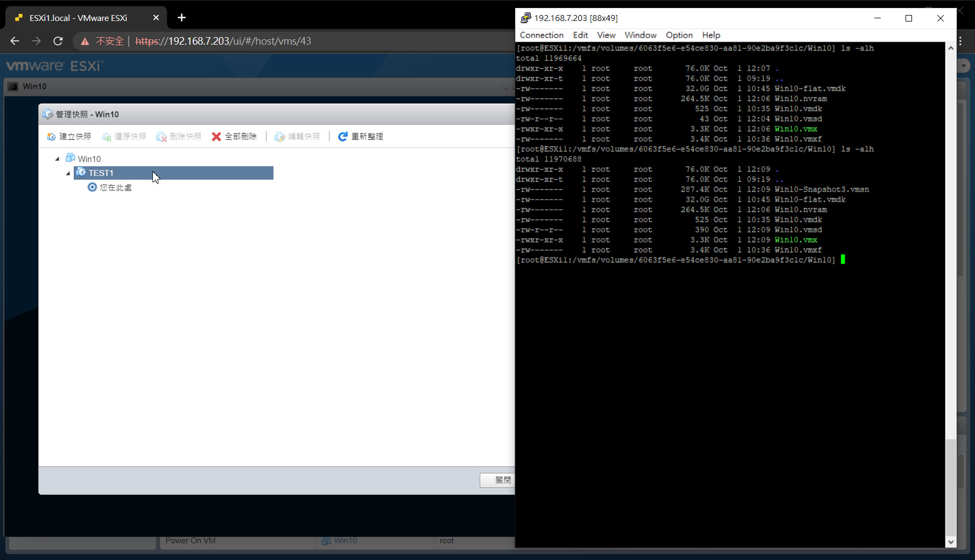The width and height of the screenshot is (975, 560).
Task: Click 'total 11969664' in terminal output
Action: point(549,58)
